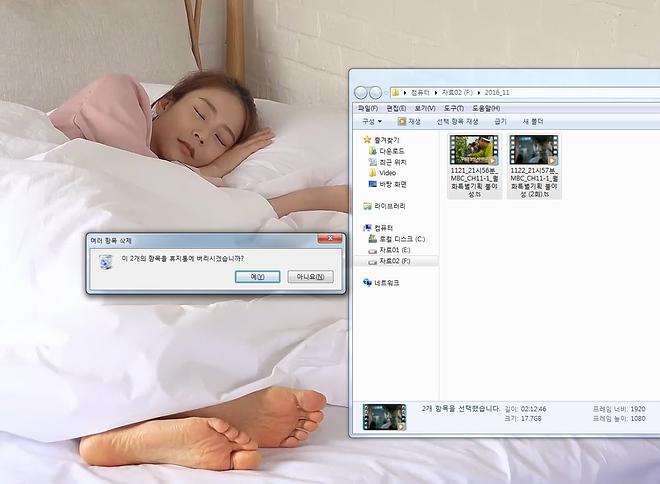Image resolution: width=660 pixels, height=484 pixels.
Task: Click 2016_11 in the address path
Action: 497,92
